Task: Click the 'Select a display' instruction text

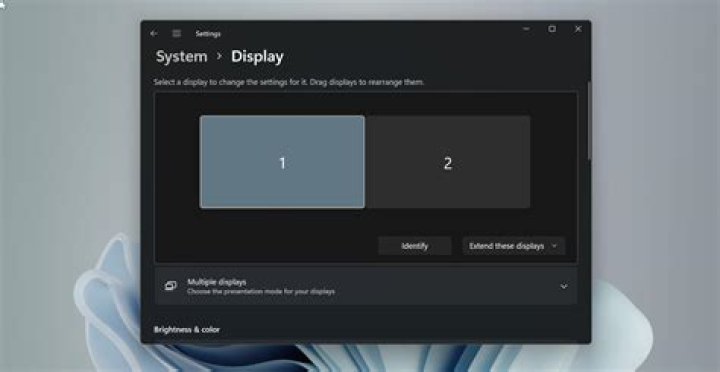Action: pos(289,82)
